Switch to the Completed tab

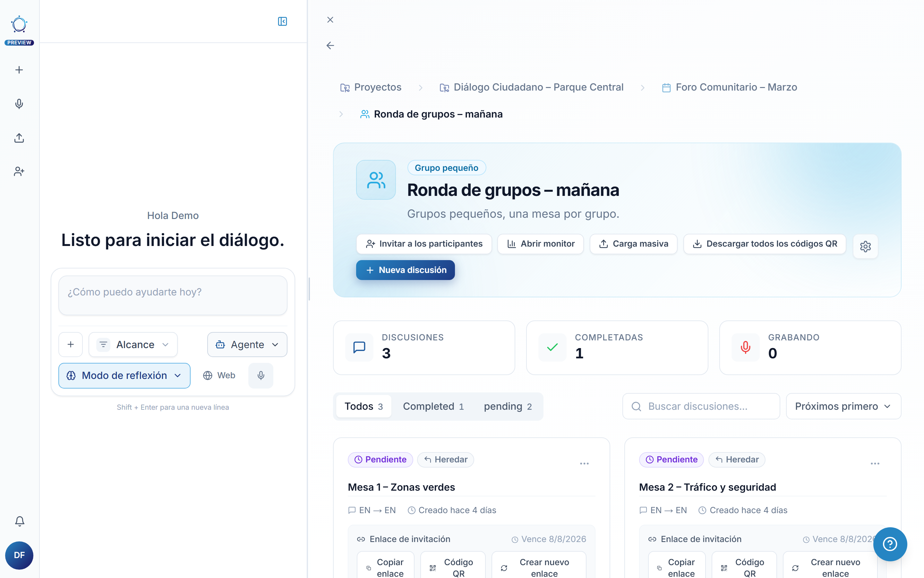point(433,406)
